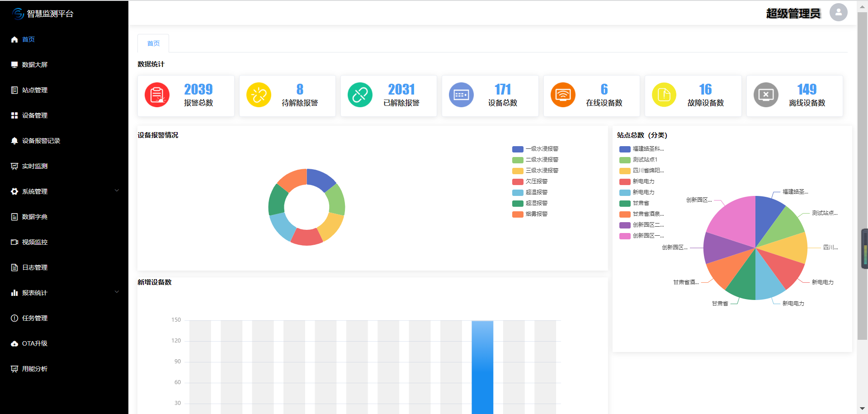Expand the 报表统计 submenu chevron
The width and height of the screenshot is (868, 414).
click(117, 292)
